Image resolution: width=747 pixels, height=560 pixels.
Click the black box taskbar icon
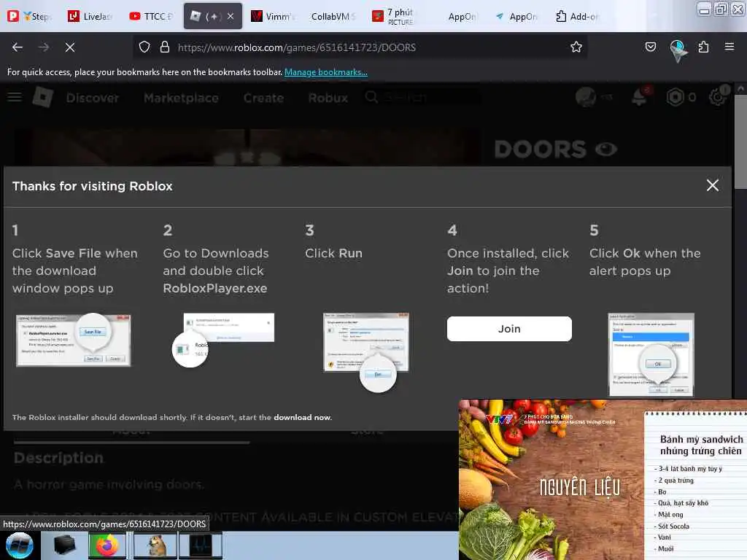(x=64, y=545)
